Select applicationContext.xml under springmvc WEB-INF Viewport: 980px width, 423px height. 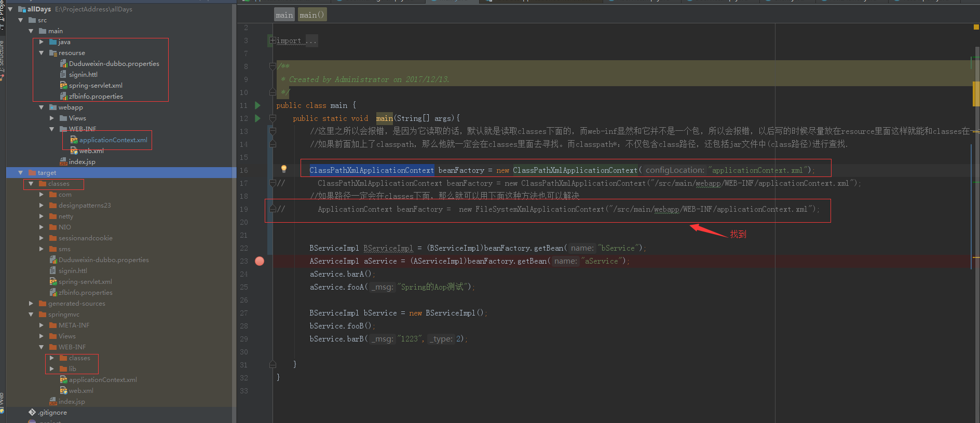coord(103,379)
